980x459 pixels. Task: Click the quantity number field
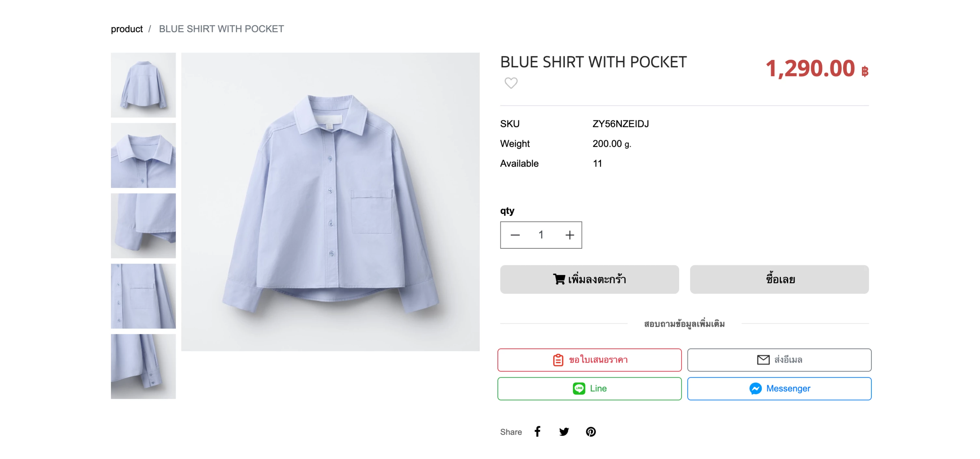541,235
